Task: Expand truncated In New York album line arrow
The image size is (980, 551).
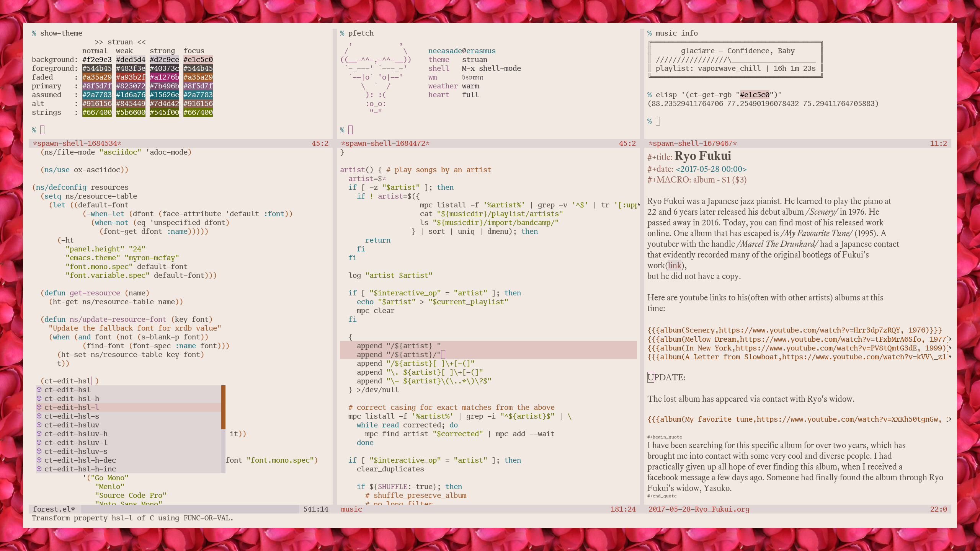Action: pos(950,348)
